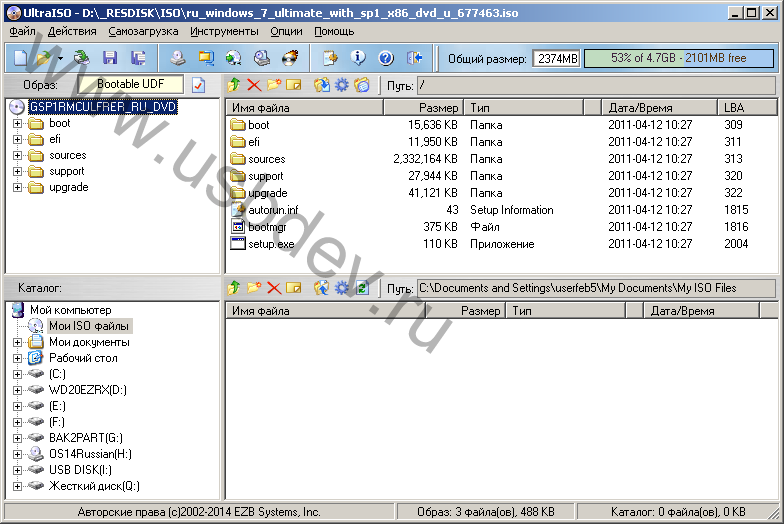Screen dimensions: 784x524
Task: Sort by the Размер column header
Action: [x=423, y=107]
